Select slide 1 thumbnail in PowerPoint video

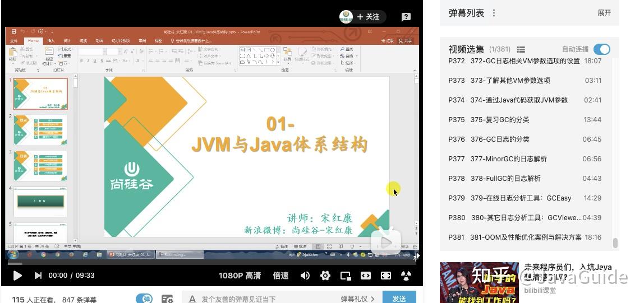point(40,94)
